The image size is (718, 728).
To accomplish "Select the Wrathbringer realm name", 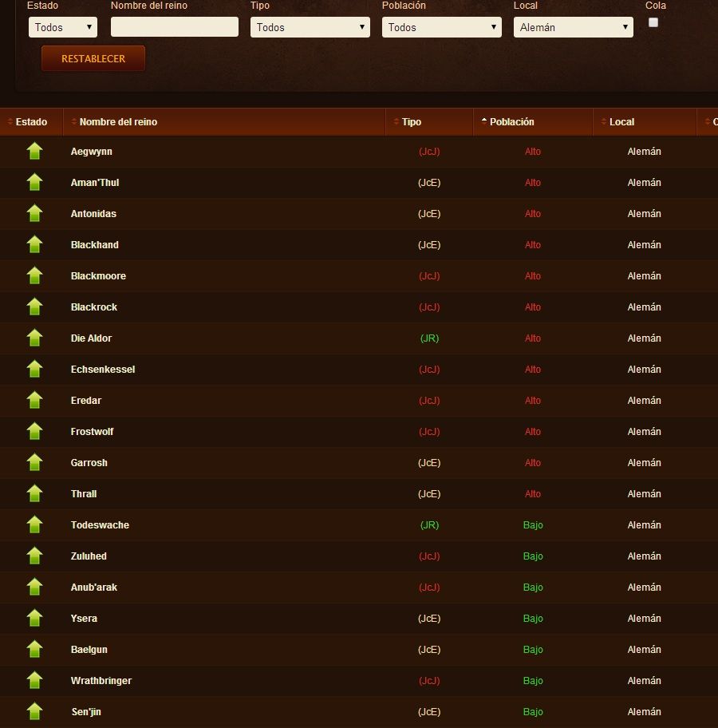I will pos(101,680).
